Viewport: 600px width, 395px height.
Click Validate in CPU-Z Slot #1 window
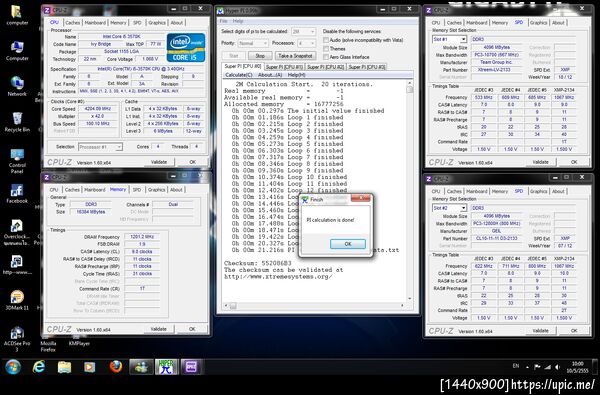pos(540,162)
